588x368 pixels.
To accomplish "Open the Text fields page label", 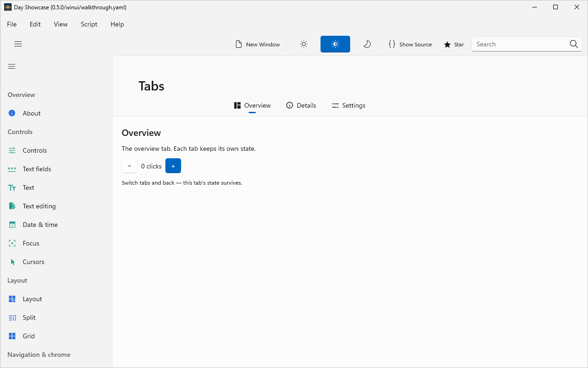I will tap(37, 169).
